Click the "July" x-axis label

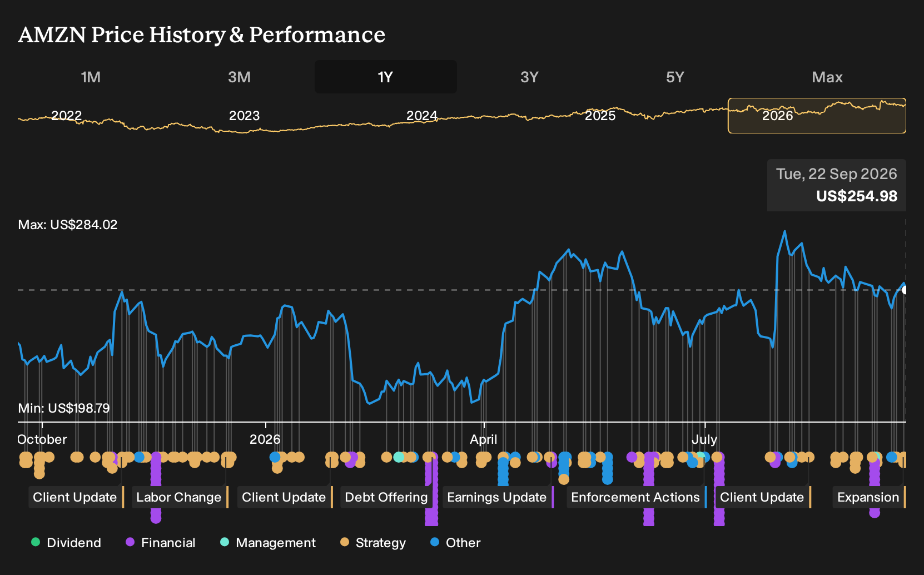tap(704, 439)
